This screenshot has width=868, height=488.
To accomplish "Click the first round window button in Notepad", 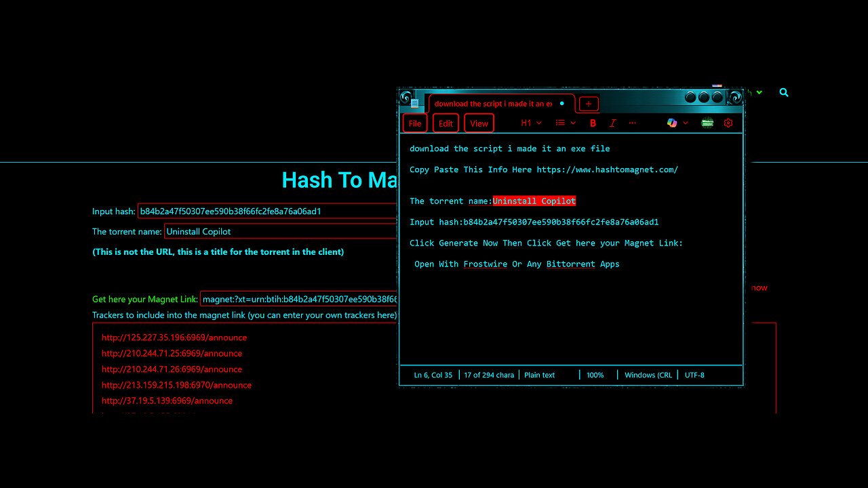I will (x=691, y=97).
